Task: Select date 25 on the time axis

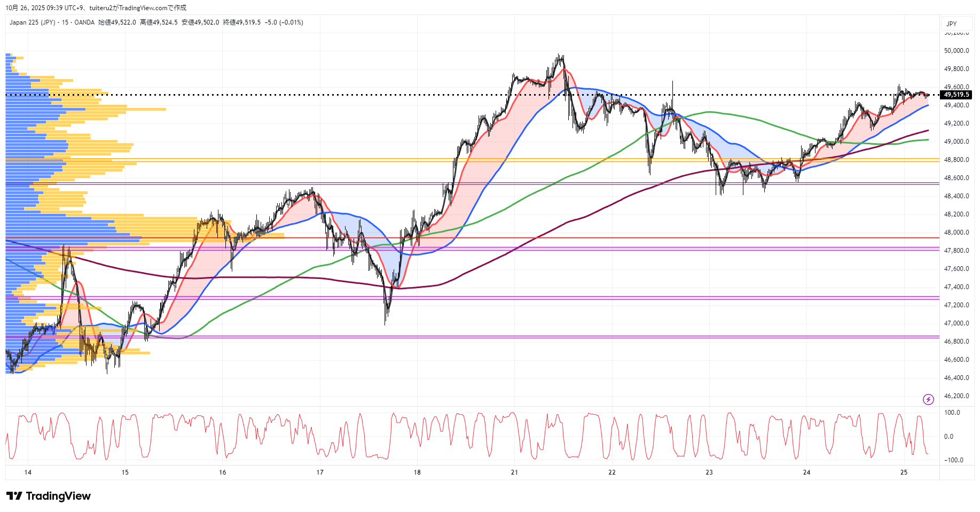Action: pos(904,472)
